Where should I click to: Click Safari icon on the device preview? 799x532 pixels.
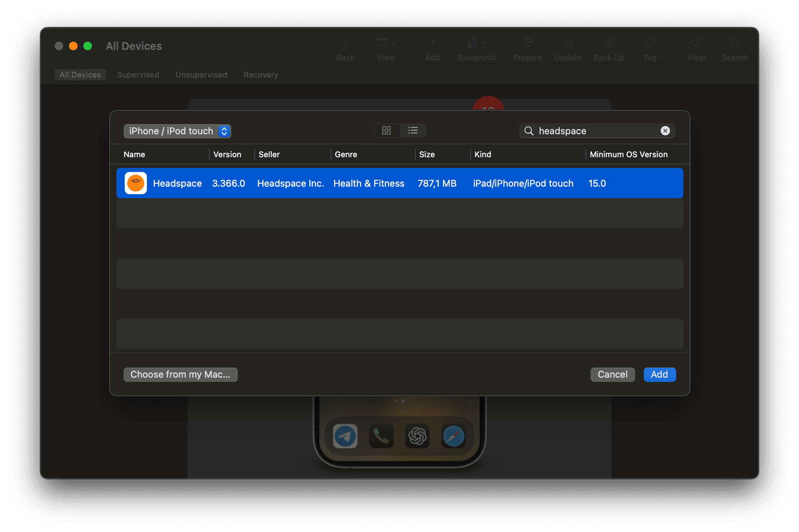(x=454, y=436)
